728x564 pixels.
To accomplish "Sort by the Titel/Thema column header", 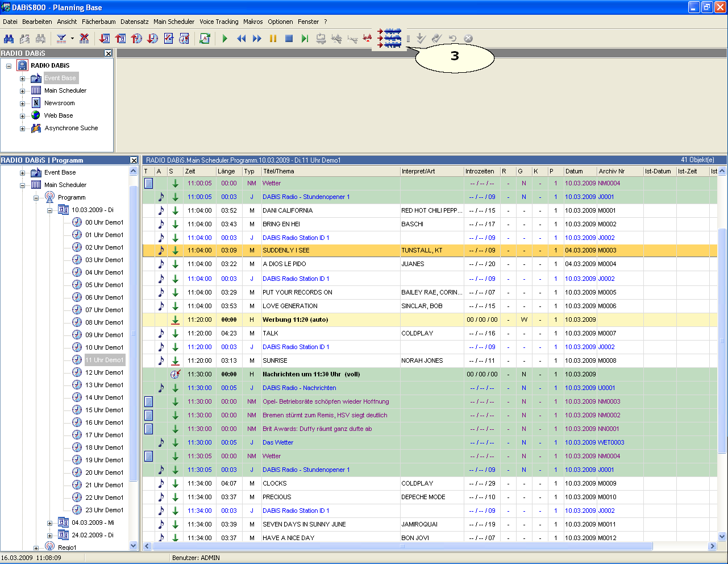I will [331, 171].
